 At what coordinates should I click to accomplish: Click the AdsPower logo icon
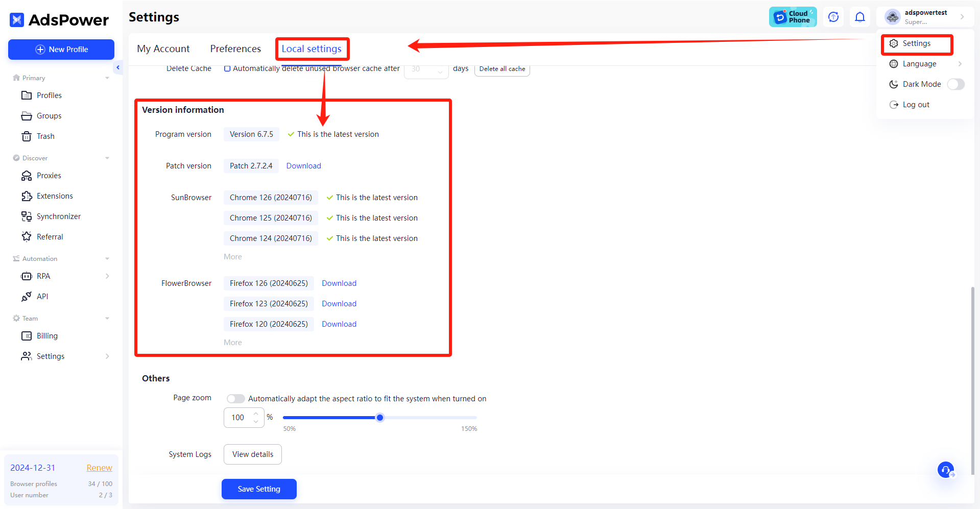17,20
